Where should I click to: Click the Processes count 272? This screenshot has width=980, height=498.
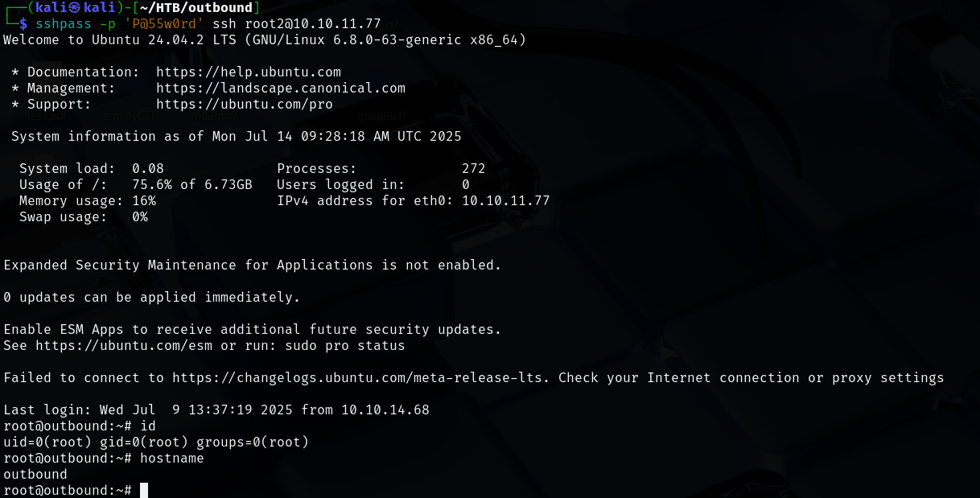pyautogui.click(x=474, y=169)
